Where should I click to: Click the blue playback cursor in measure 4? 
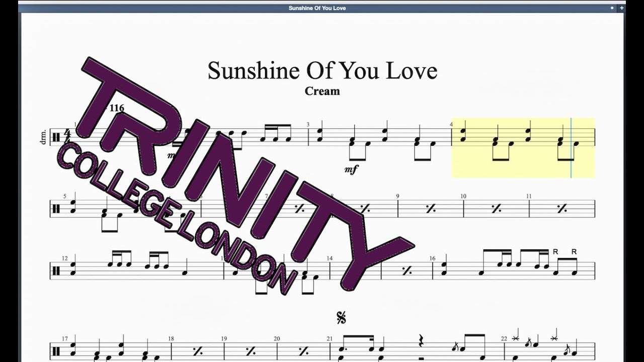click(x=571, y=147)
